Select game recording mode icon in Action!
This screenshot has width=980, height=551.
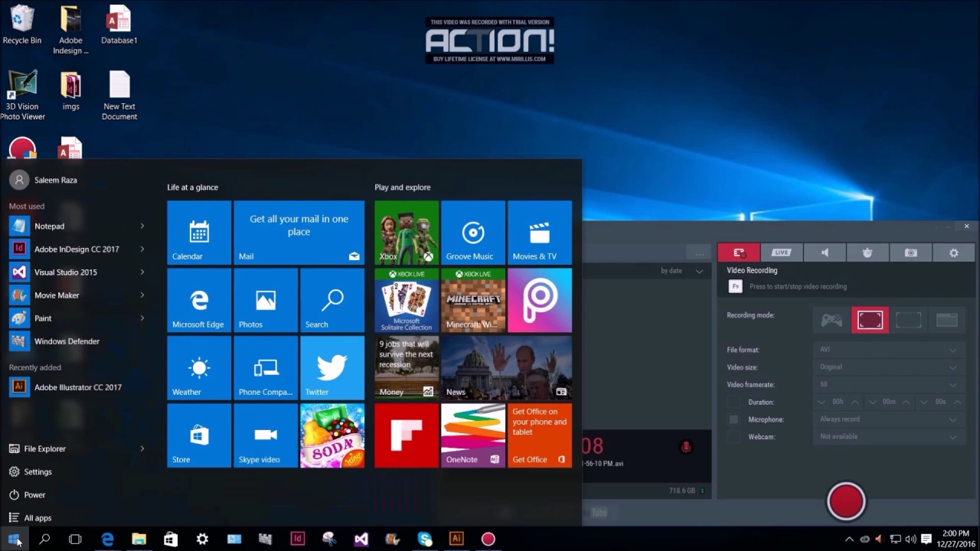[x=831, y=320]
